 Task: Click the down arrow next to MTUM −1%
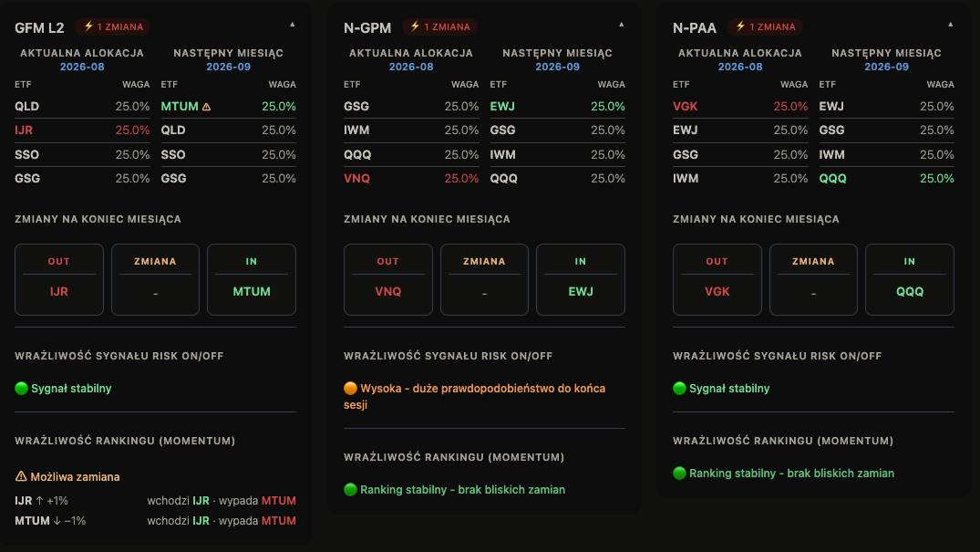(x=57, y=521)
